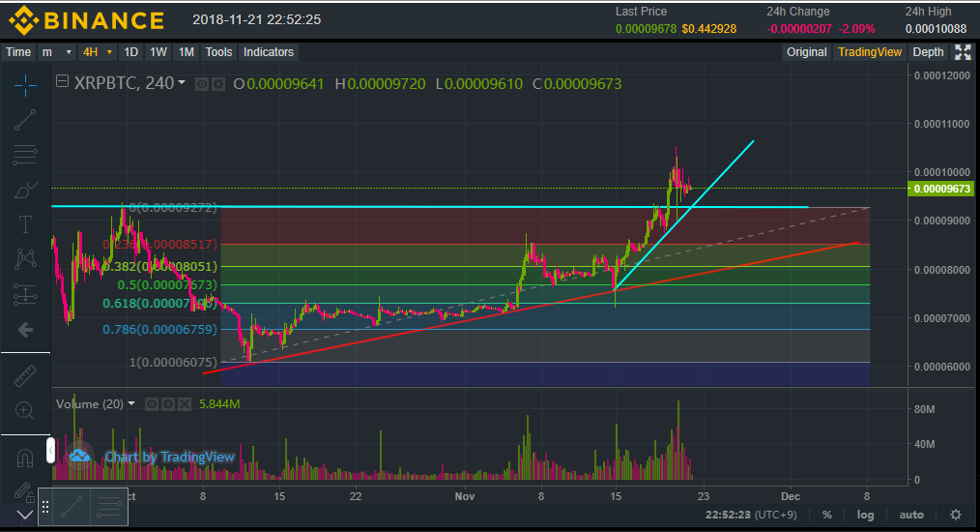The image size is (980, 532).
Task: Open the minutes 'm' interval dropdown
Action: click(x=57, y=52)
